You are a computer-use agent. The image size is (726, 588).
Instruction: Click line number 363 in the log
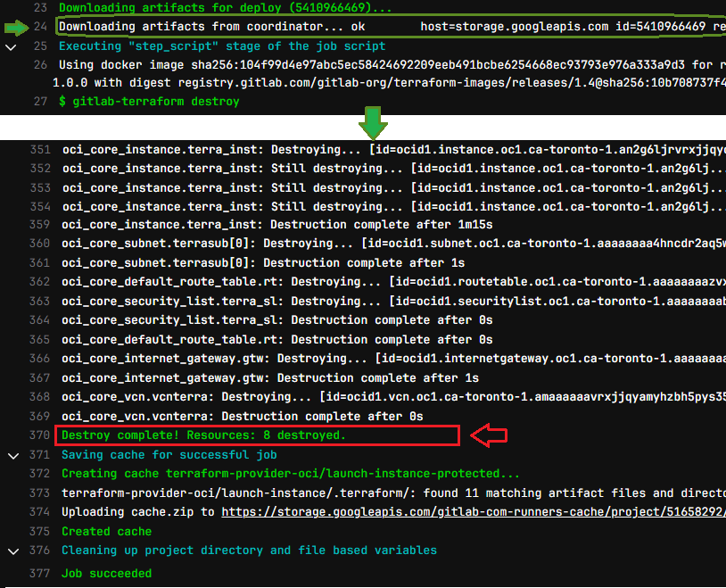[40, 302]
